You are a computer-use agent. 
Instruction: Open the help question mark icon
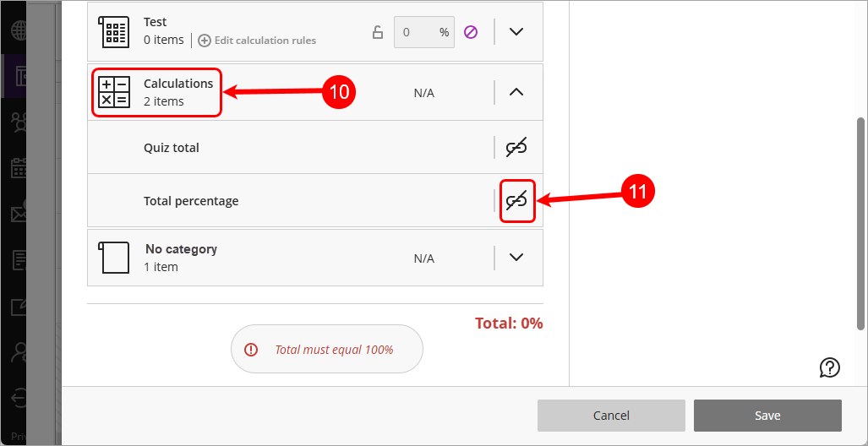coord(829,367)
